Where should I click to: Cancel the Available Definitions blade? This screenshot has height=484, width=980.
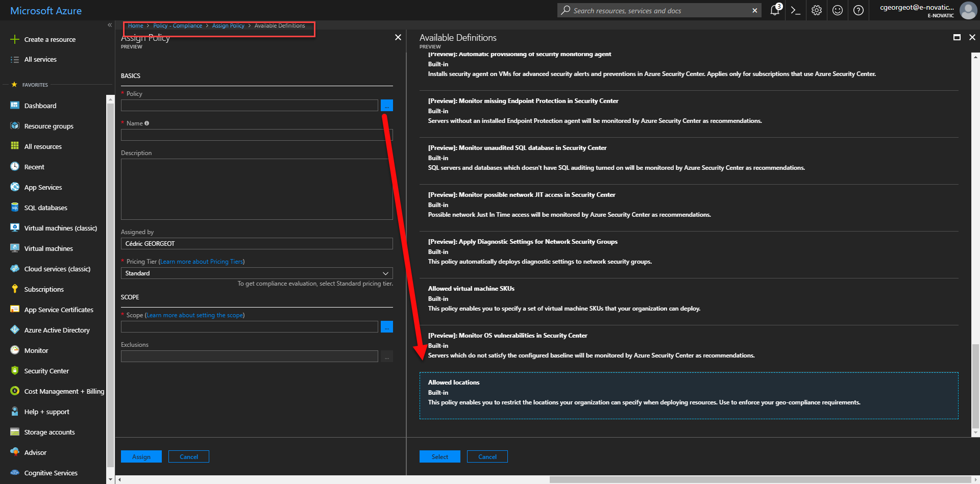[487, 456]
